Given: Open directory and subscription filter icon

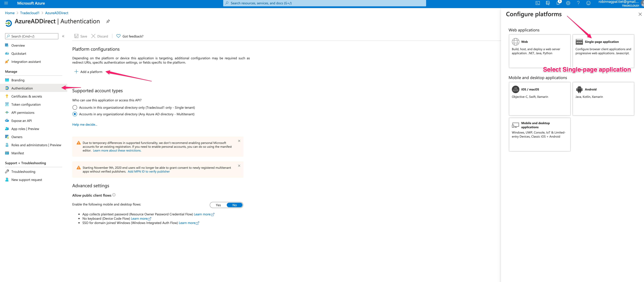Looking at the screenshot, I should pyautogui.click(x=548, y=3).
